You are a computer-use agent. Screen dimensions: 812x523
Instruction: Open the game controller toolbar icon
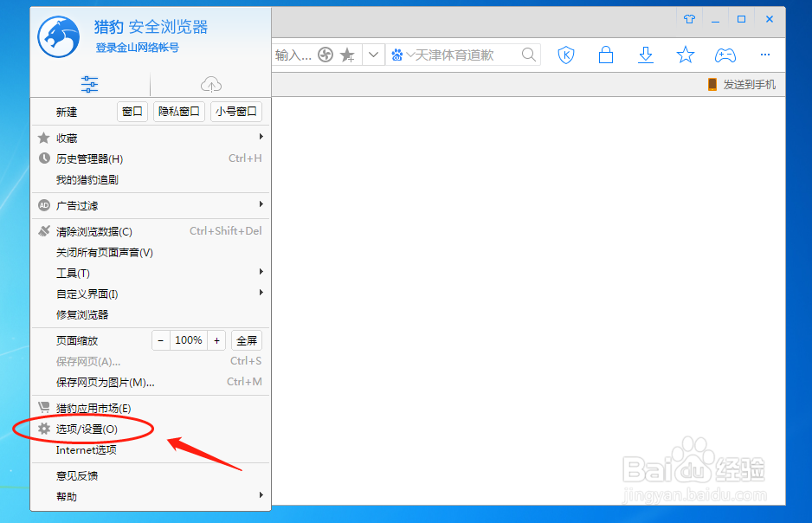tap(725, 55)
